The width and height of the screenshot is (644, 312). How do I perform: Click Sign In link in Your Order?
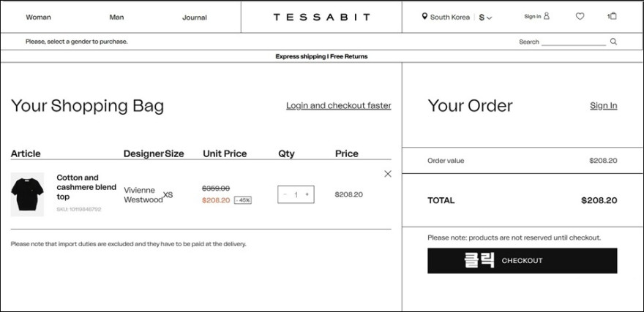pyautogui.click(x=603, y=106)
